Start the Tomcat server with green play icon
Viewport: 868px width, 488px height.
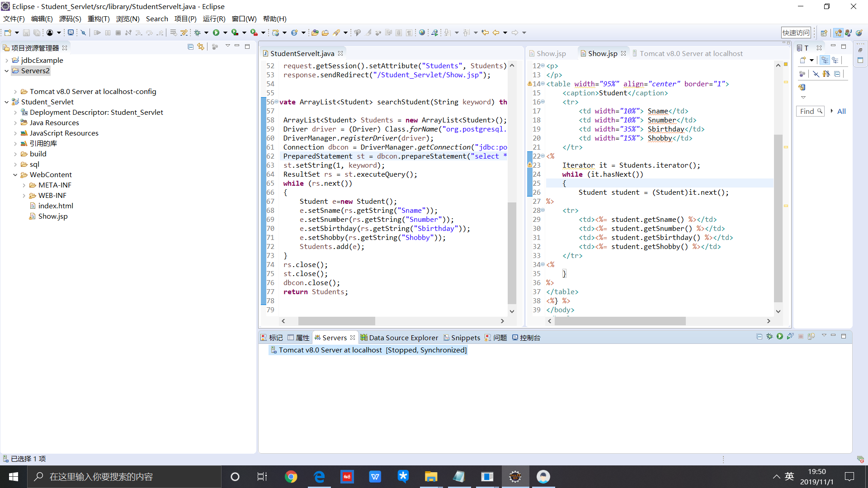click(780, 337)
